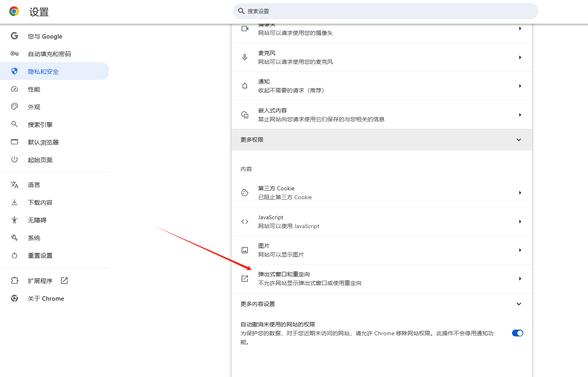Click the code brackets icon for JavaScript
Screen dimensions: 588x377
tap(245, 222)
